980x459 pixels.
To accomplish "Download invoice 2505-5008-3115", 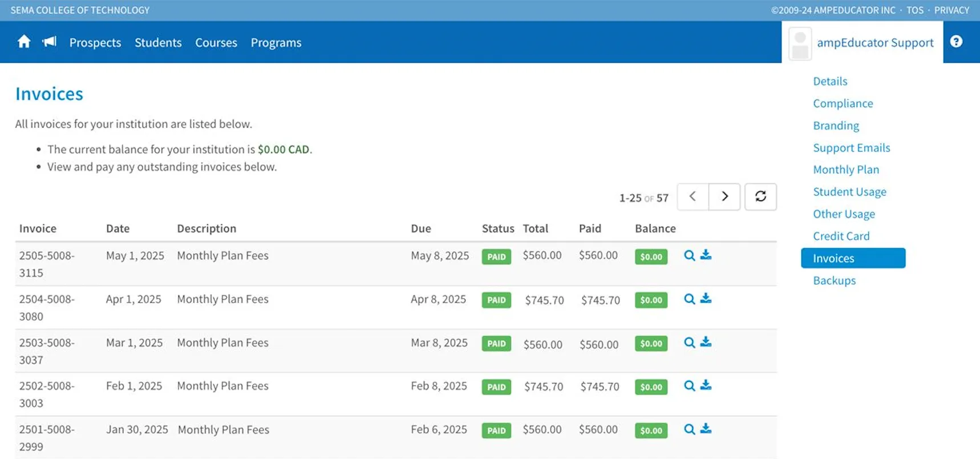I will pos(706,255).
